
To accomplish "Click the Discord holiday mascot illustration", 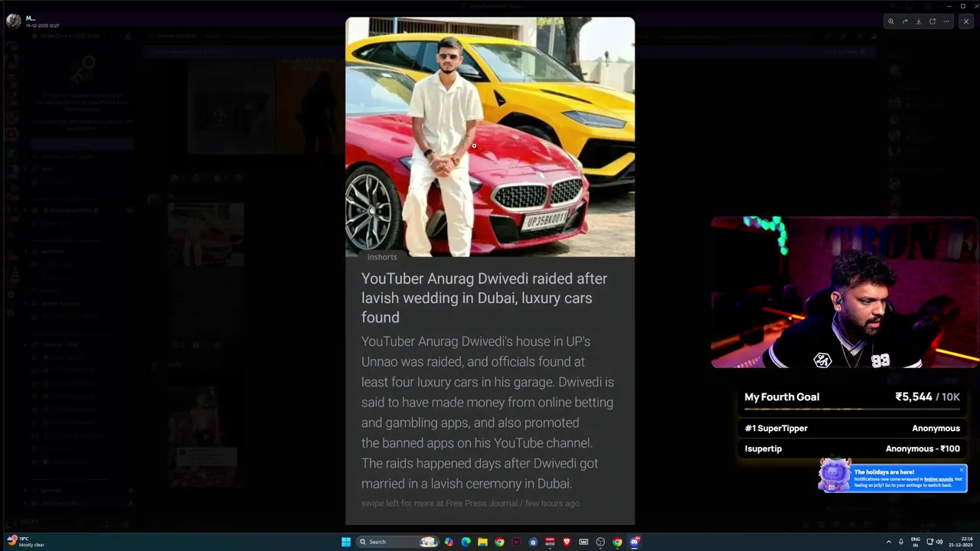I will click(834, 475).
